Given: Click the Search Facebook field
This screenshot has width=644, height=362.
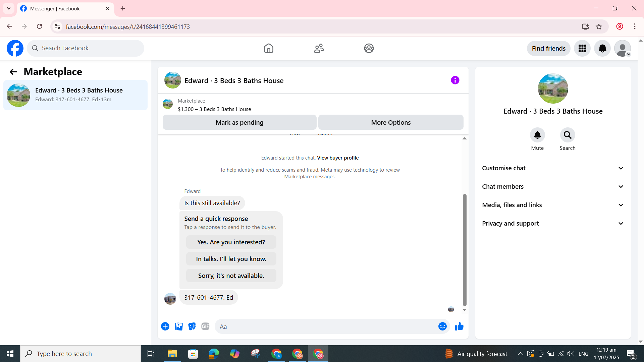Looking at the screenshot, I should pyautogui.click(x=86, y=48).
